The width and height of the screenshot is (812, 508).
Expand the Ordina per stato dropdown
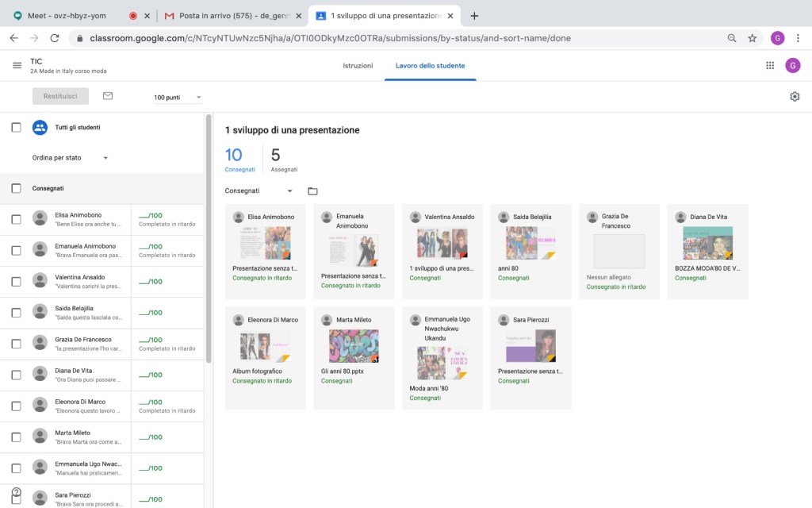pyautogui.click(x=70, y=158)
